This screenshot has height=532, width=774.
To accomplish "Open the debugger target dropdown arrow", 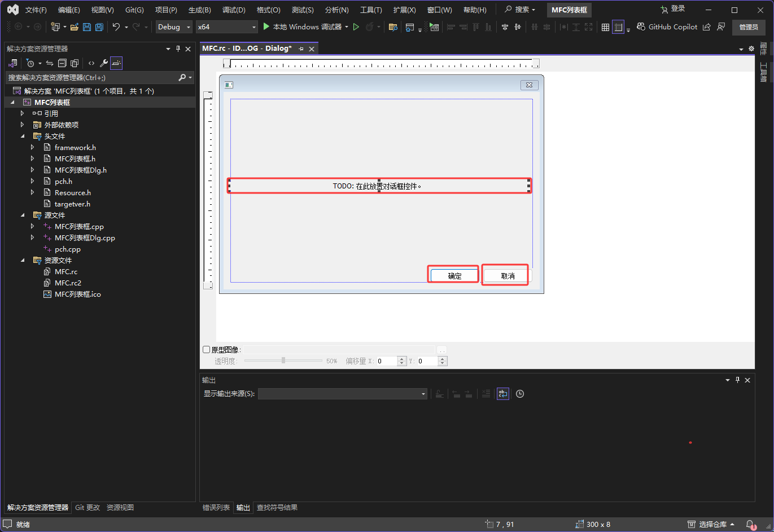I will coord(347,27).
